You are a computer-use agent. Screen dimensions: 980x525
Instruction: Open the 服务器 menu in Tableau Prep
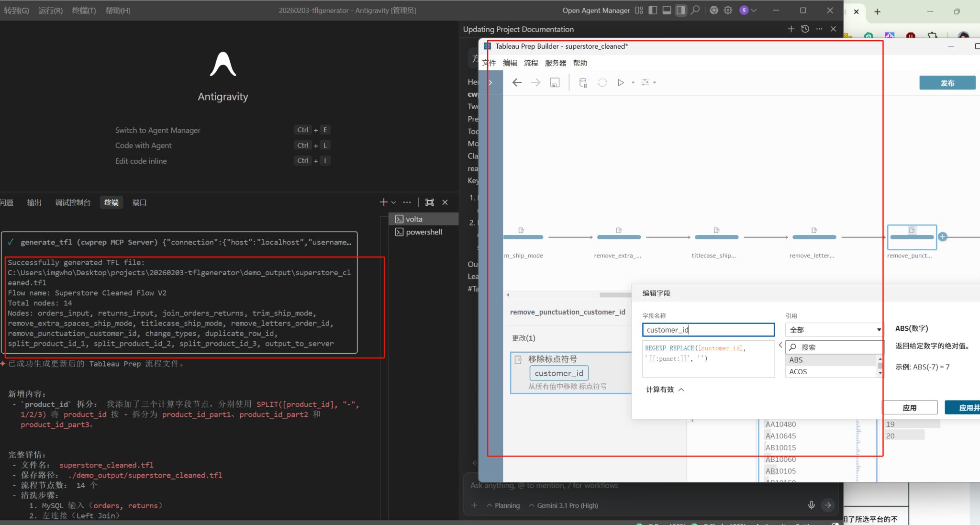556,63
